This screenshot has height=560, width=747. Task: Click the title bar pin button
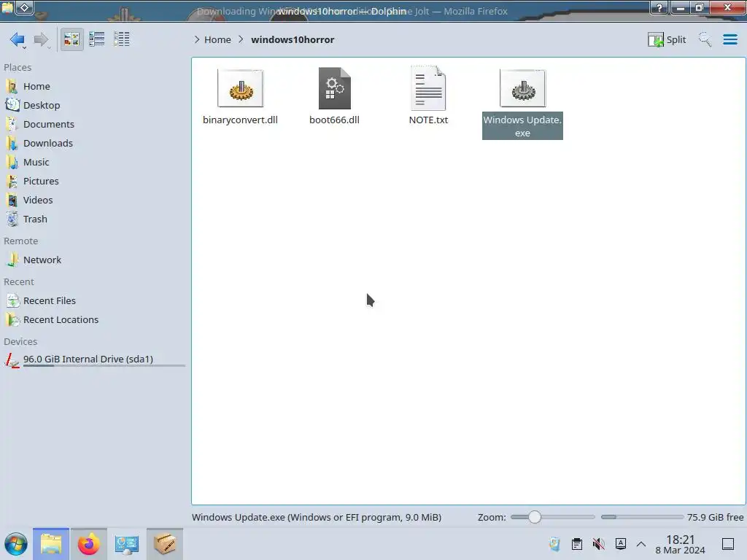(x=25, y=7)
